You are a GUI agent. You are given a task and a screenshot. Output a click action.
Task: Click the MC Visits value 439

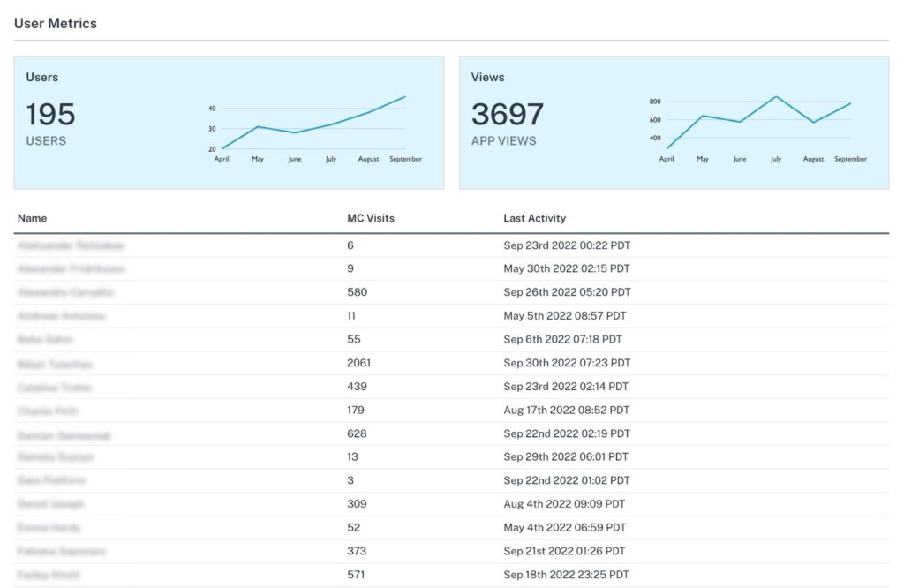[x=357, y=387]
